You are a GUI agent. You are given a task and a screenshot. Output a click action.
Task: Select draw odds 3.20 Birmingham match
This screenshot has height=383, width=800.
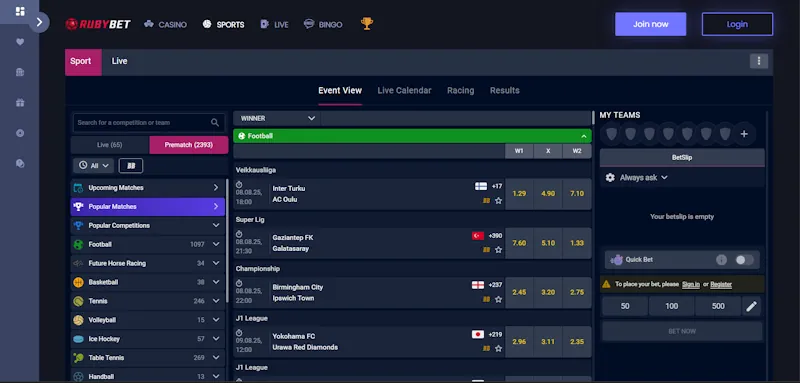pyautogui.click(x=548, y=293)
